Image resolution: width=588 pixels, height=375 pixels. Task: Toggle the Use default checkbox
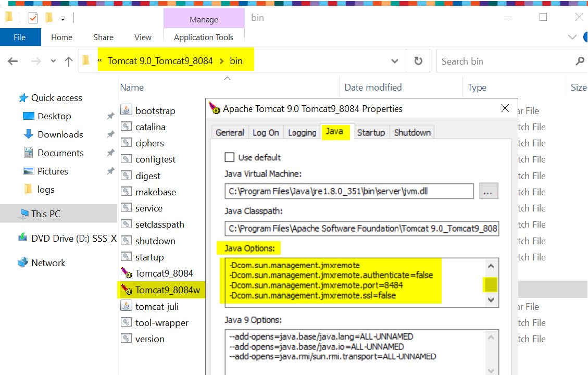(x=229, y=157)
